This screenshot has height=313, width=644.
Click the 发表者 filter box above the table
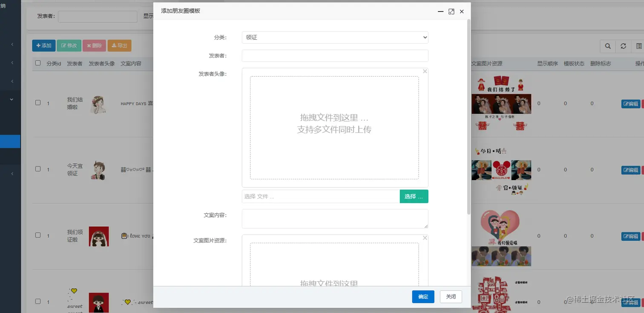click(x=98, y=17)
